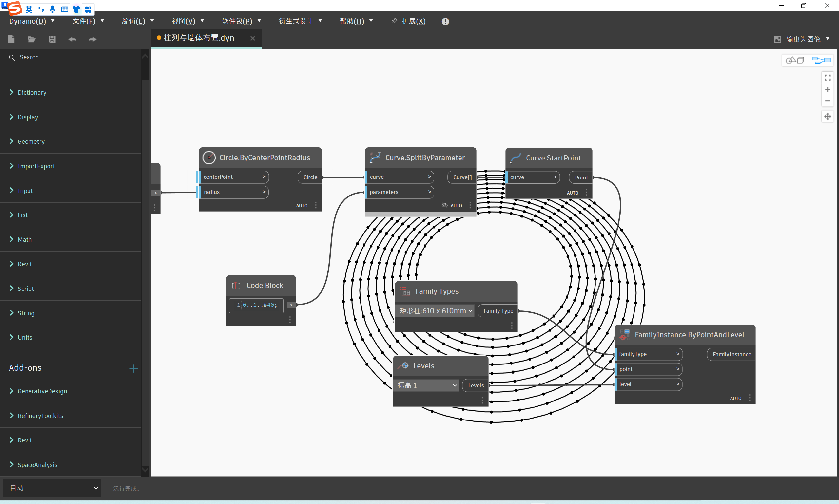The height and width of the screenshot is (504, 839).
Task: Click the library panel scrollbar down arrow
Action: click(145, 470)
